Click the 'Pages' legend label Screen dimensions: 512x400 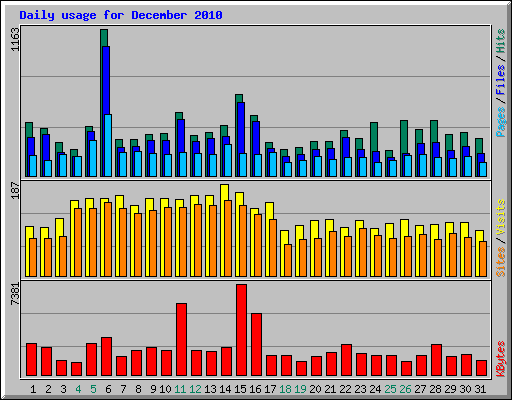pos(500,122)
